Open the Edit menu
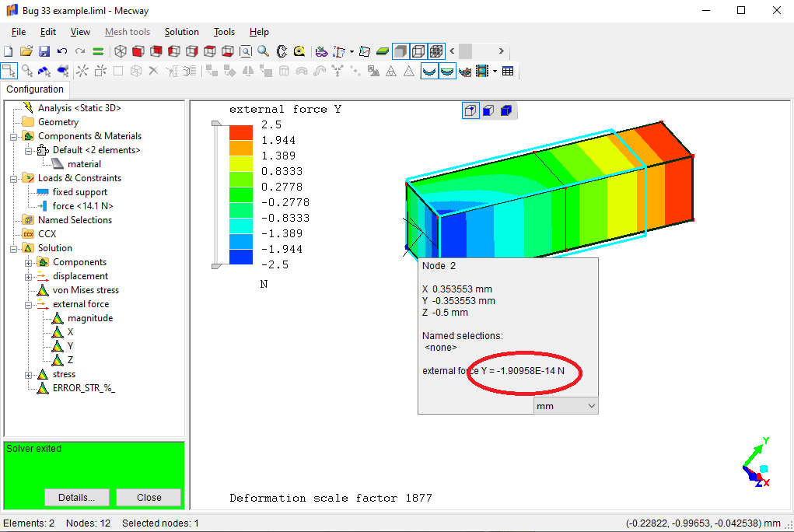Image resolution: width=794 pixels, height=532 pixels. pos(48,32)
